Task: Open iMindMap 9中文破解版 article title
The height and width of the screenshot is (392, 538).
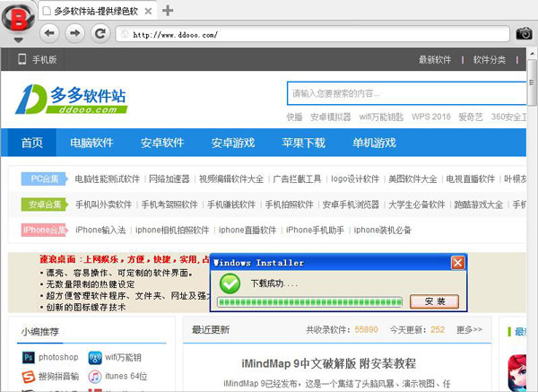Action: coord(329,363)
